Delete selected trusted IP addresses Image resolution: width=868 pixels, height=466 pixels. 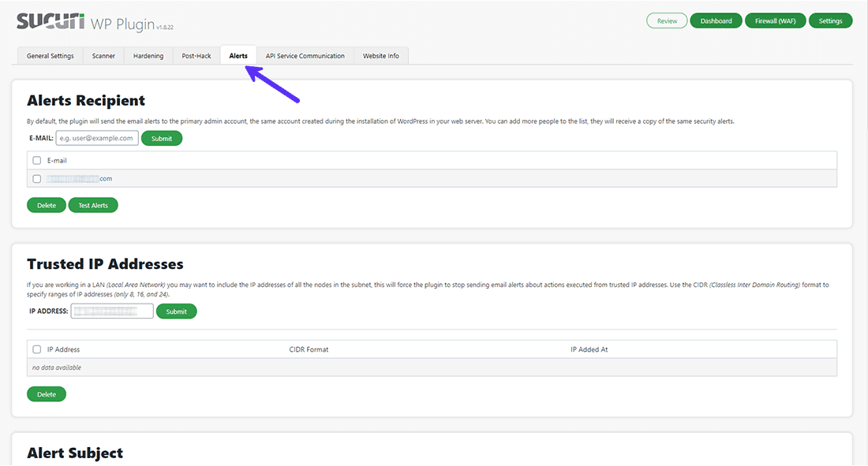(x=46, y=393)
